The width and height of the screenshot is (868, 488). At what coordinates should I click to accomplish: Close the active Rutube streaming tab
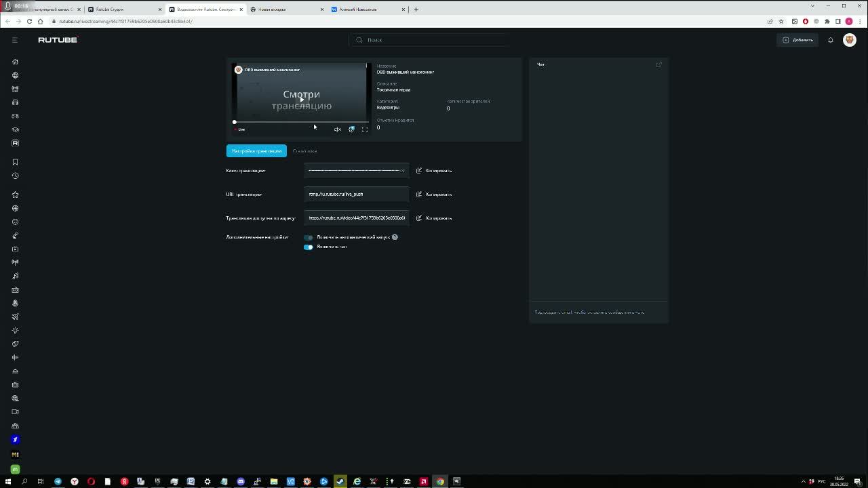(241, 9)
